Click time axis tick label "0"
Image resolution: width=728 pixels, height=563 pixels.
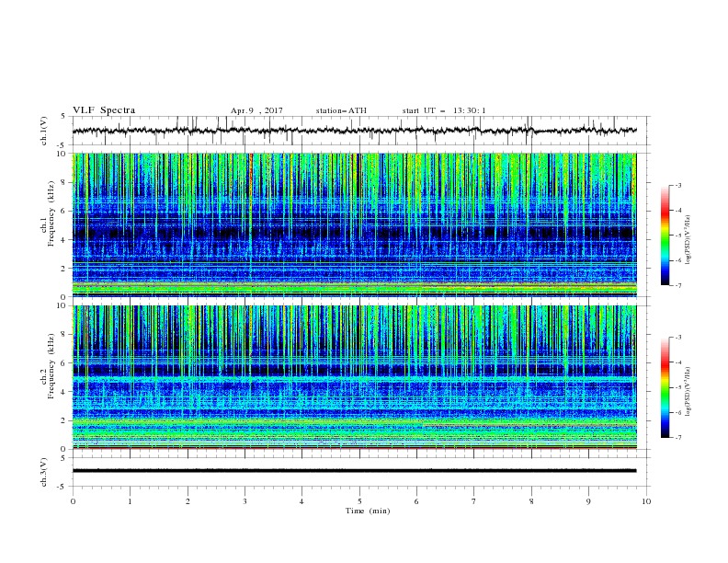(73, 501)
